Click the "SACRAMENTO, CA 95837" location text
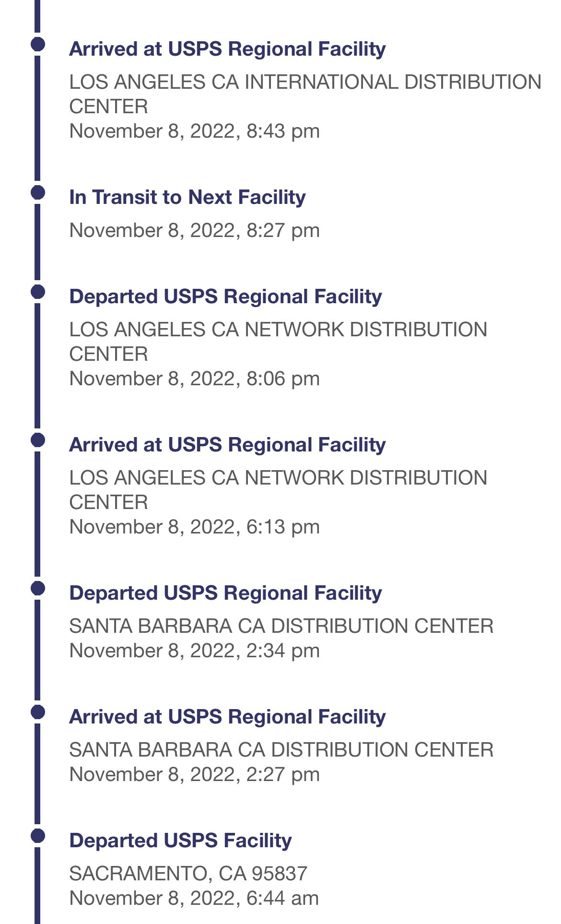The height and width of the screenshot is (924, 561). 188,874
